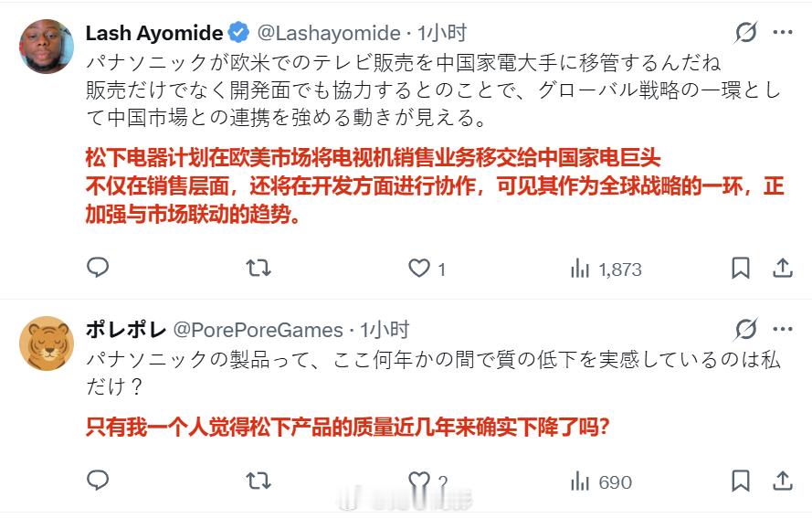The width and height of the screenshot is (812, 518).
Task: Visit the @Lashayomide handle link
Action: [329, 33]
